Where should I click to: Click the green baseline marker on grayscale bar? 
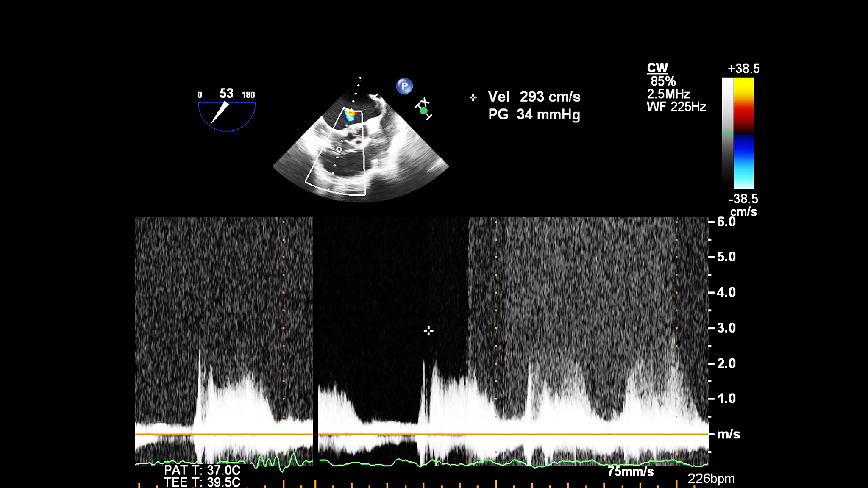pos(727,133)
